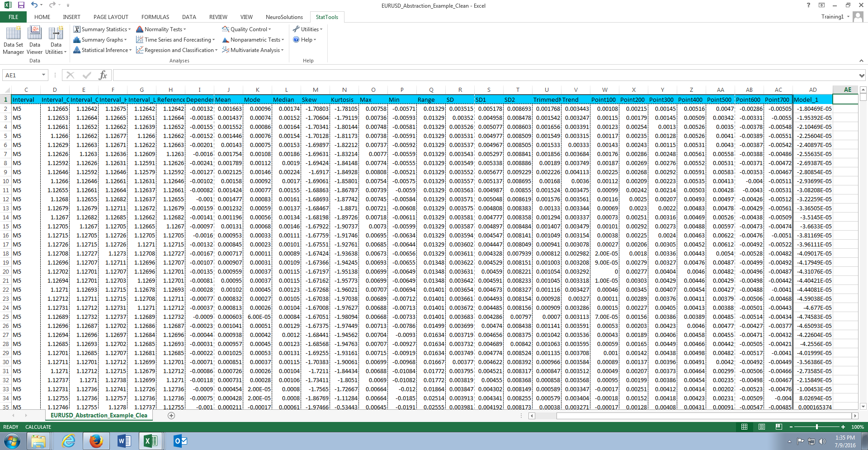868x450 pixels.
Task: Open Summary Statistics dropdown
Action: pyautogui.click(x=102, y=29)
